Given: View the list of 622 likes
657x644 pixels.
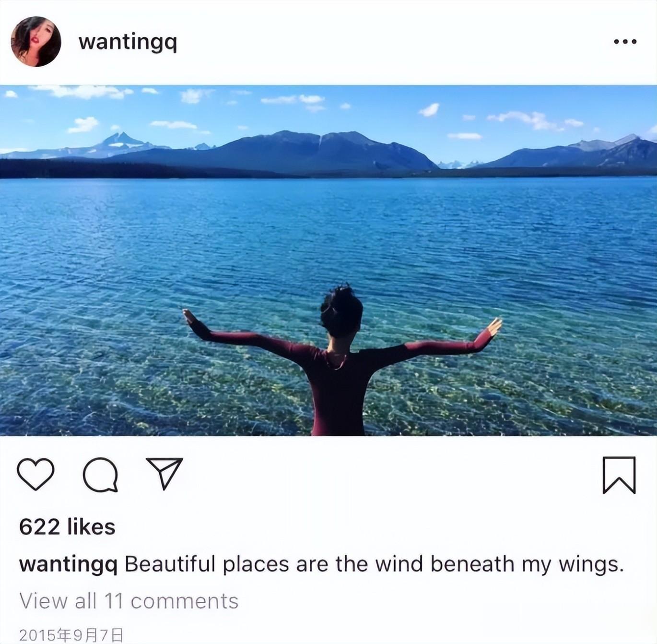Looking at the screenshot, I should pyautogui.click(x=67, y=526).
